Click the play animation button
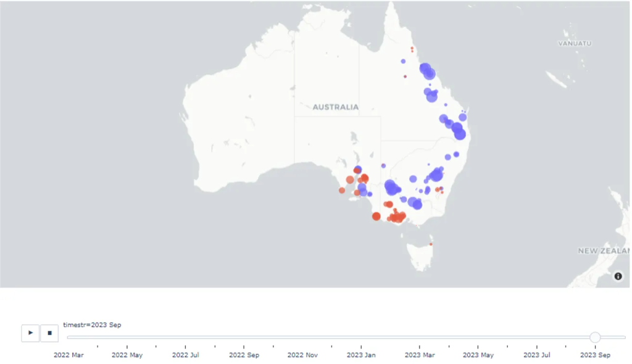 click(x=30, y=333)
